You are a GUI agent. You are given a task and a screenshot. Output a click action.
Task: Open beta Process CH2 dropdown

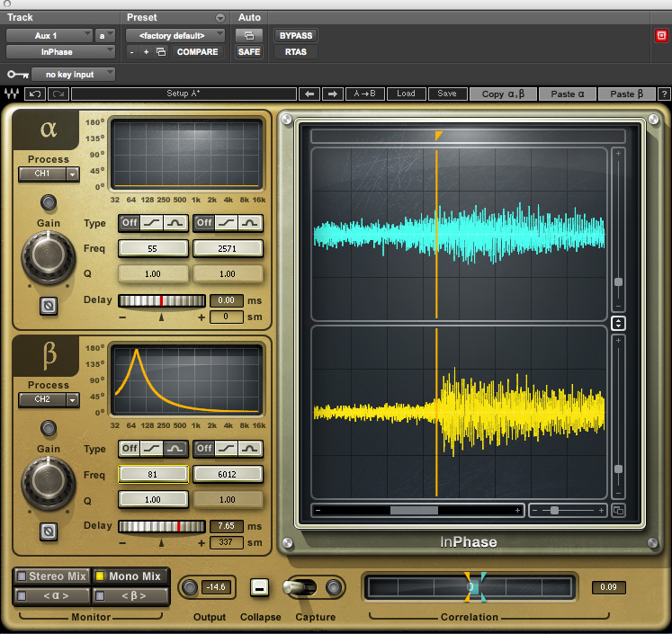(x=49, y=399)
